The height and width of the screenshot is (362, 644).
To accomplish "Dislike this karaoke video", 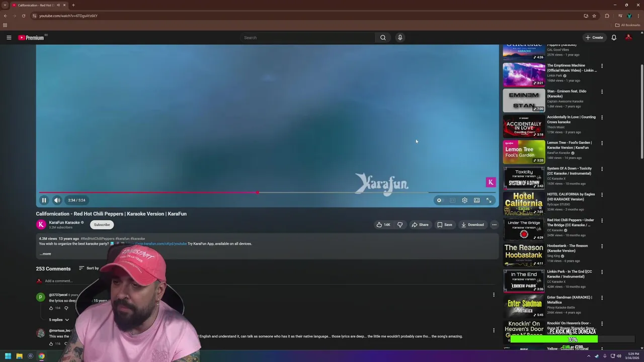I will pyautogui.click(x=400, y=225).
